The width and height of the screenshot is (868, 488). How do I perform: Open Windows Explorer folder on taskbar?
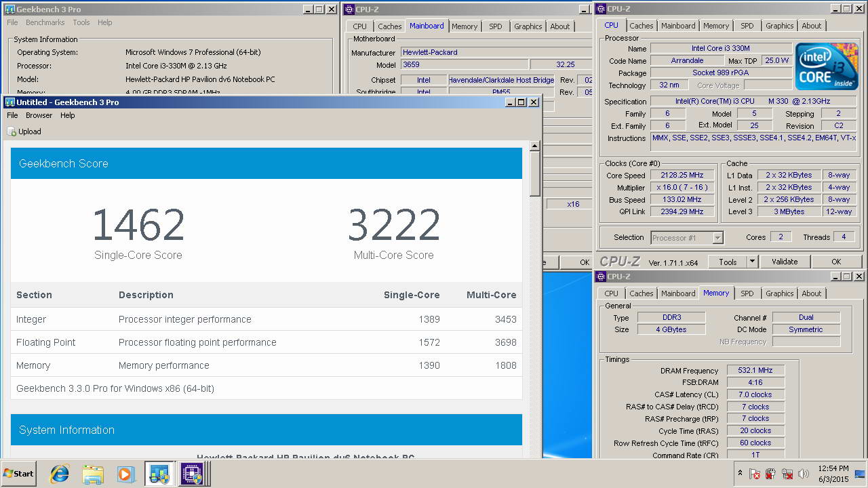(93, 474)
